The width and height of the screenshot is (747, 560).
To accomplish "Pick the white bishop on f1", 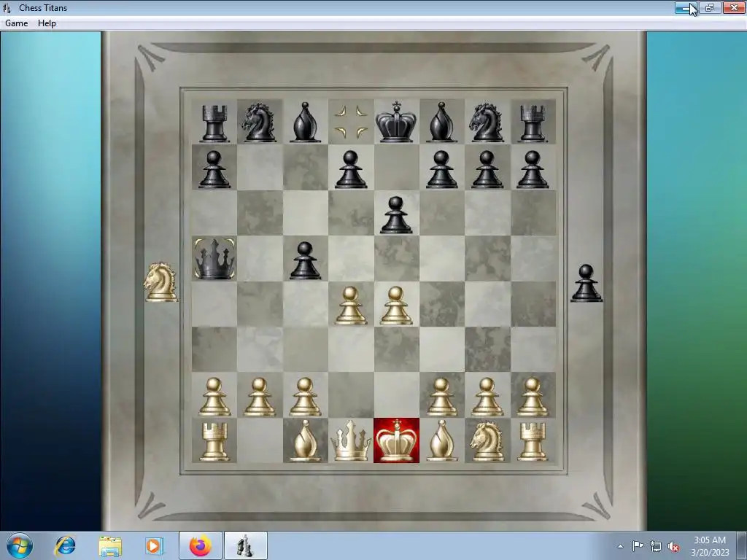I will tap(441, 440).
